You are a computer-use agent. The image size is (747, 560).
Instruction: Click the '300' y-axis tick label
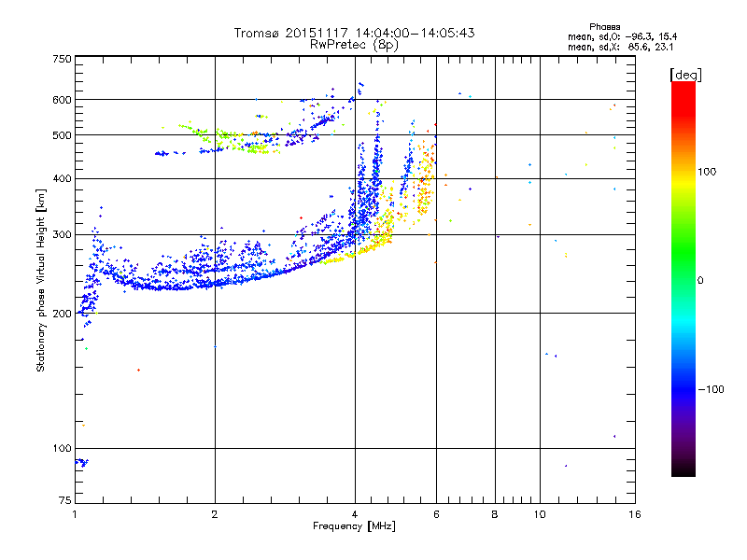pyautogui.click(x=62, y=234)
